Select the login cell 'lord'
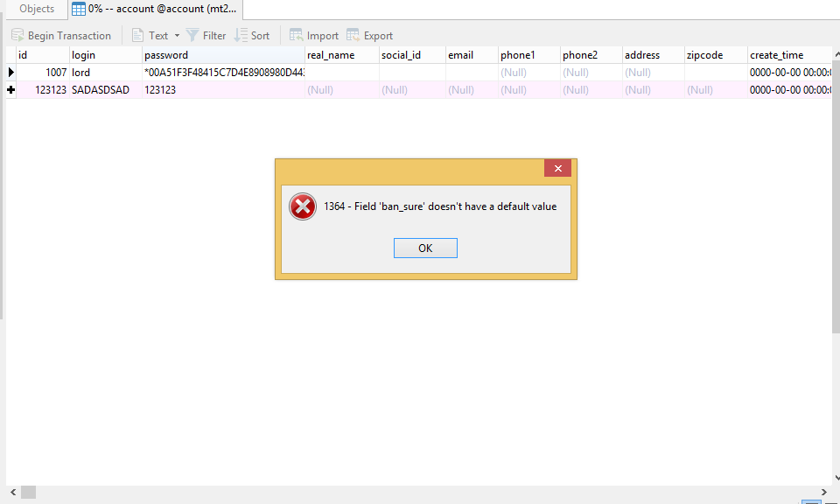 click(106, 73)
